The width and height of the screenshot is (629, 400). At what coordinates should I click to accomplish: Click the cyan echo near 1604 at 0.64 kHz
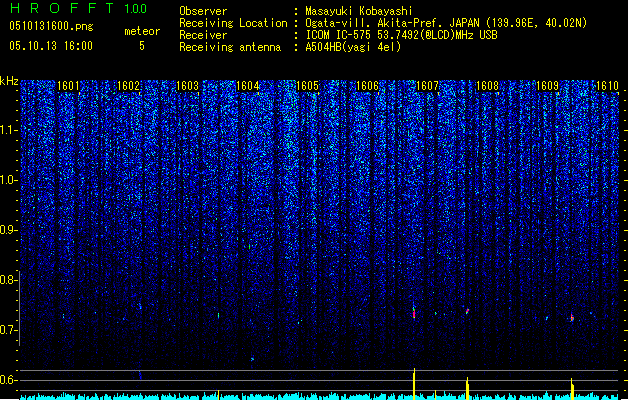(252, 359)
